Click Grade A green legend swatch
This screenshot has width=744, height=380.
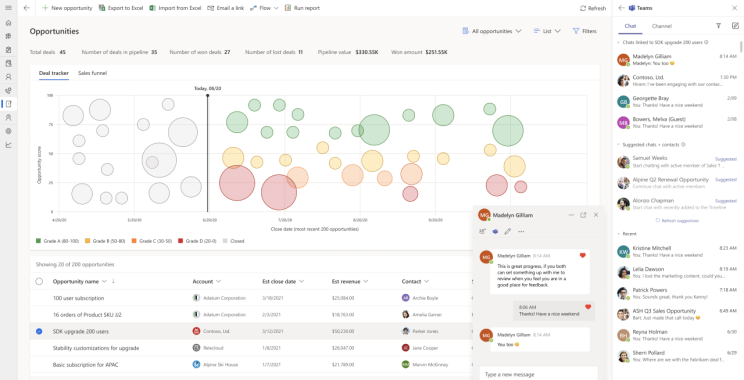38,241
